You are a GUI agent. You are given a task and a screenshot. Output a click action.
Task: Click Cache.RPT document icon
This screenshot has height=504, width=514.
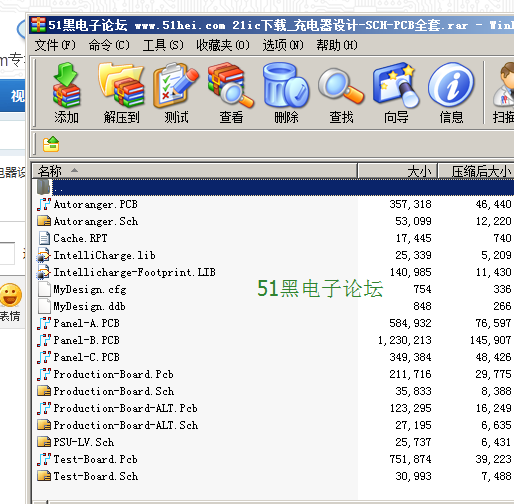(x=44, y=238)
